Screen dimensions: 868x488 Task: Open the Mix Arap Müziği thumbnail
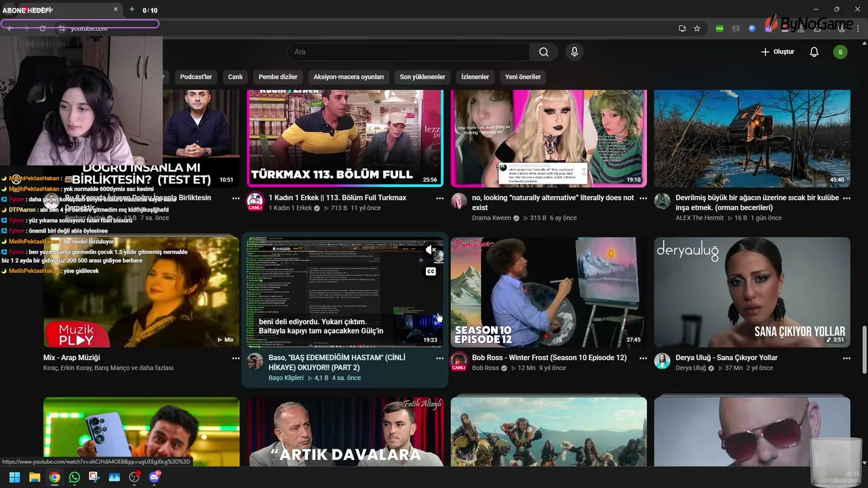(x=141, y=292)
